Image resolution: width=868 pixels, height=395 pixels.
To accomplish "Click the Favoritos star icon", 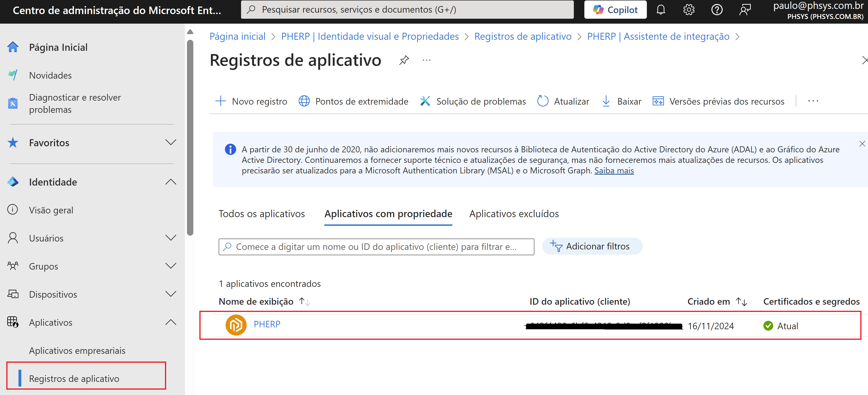I will click(13, 143).
